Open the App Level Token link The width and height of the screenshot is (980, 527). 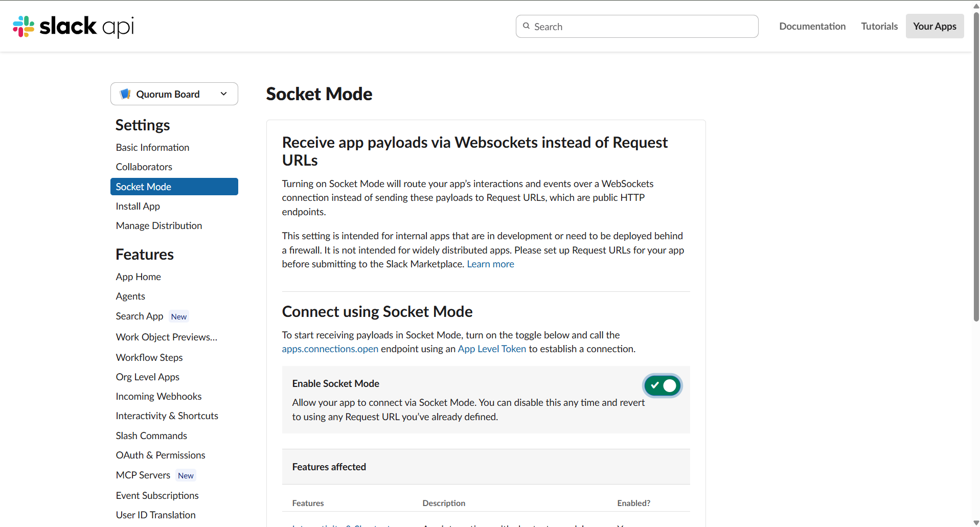(x=492, y=349)
